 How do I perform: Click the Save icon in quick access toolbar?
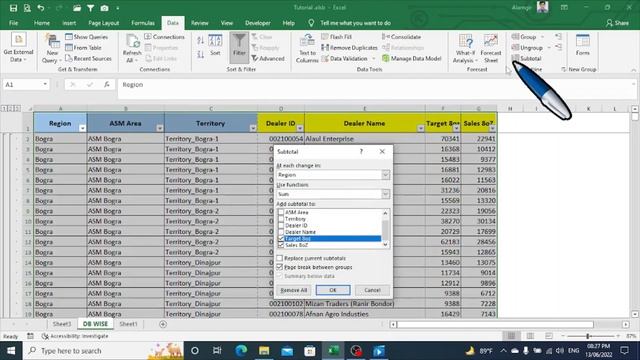pos(13,8)
